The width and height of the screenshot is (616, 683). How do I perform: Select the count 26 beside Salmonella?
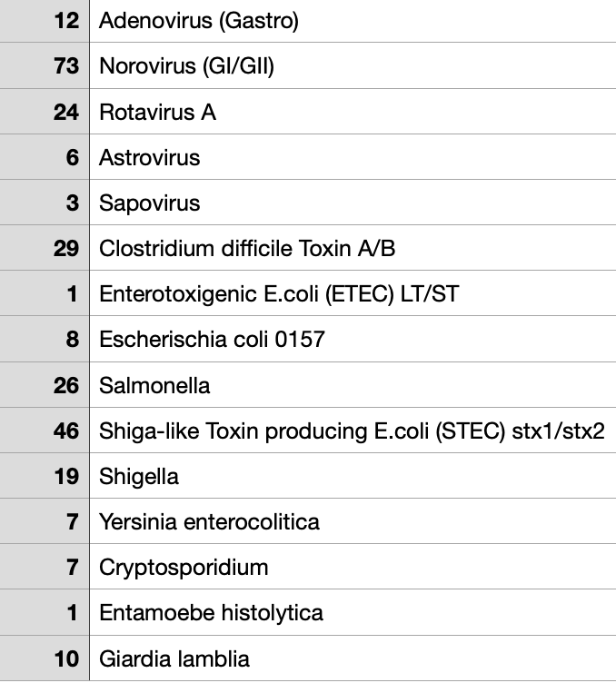click(x=66, y=385)
